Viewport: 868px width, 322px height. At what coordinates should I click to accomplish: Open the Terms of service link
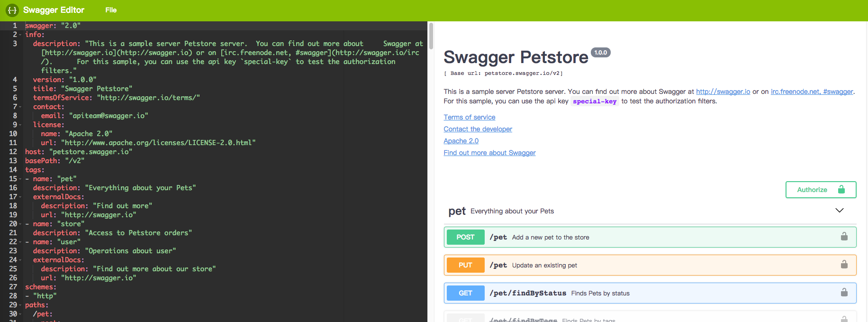coord(470,117)
